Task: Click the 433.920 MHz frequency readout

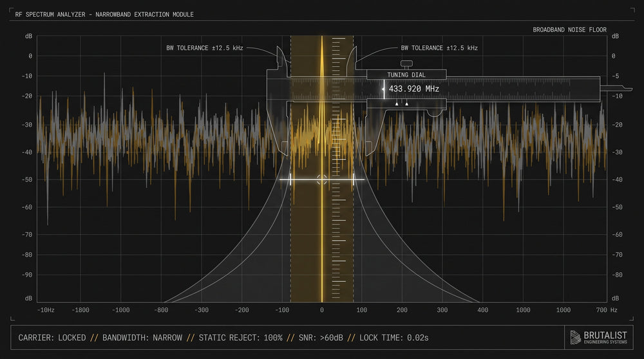Action: (413, 89)
